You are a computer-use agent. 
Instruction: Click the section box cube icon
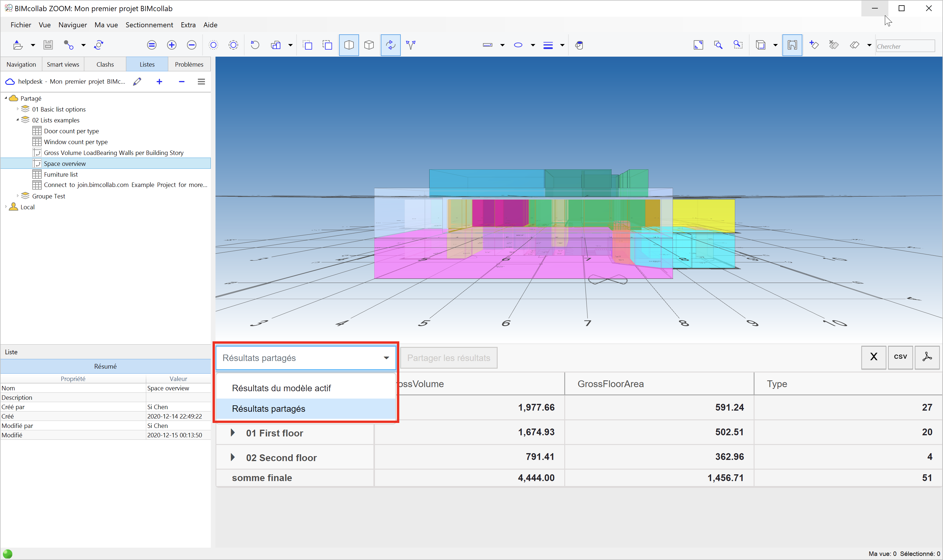point(761,45)
